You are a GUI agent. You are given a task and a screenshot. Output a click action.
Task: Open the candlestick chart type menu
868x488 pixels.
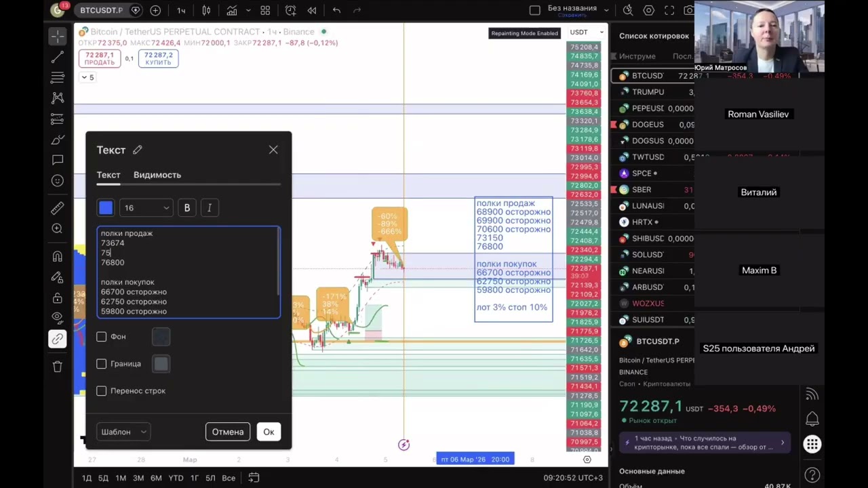coord(206,10)
